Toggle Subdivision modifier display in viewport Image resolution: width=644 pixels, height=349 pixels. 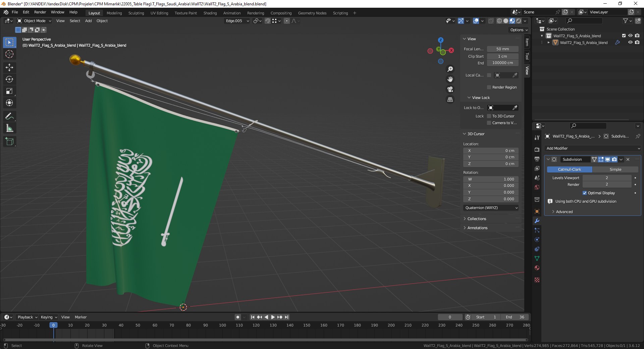pos(607,159)
